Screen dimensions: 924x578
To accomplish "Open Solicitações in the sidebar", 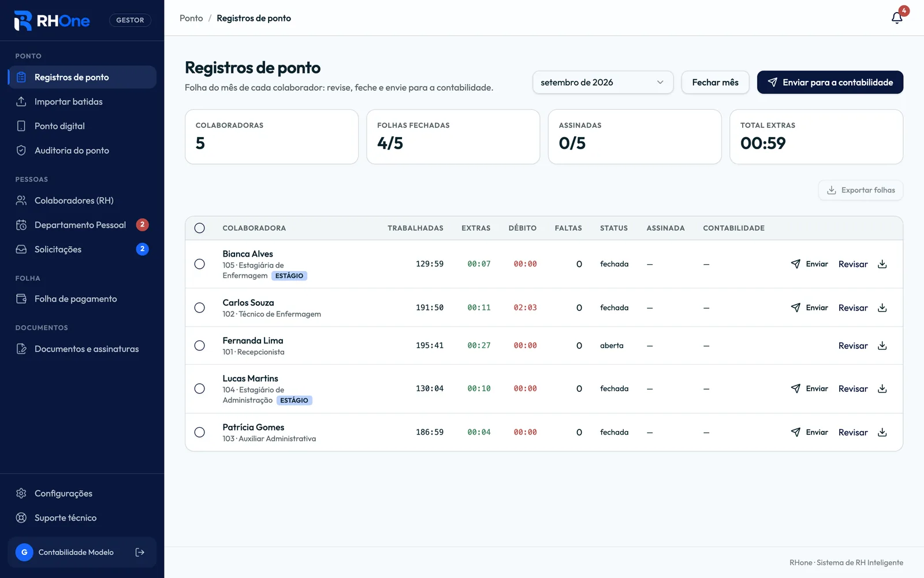I will [82, 249].
